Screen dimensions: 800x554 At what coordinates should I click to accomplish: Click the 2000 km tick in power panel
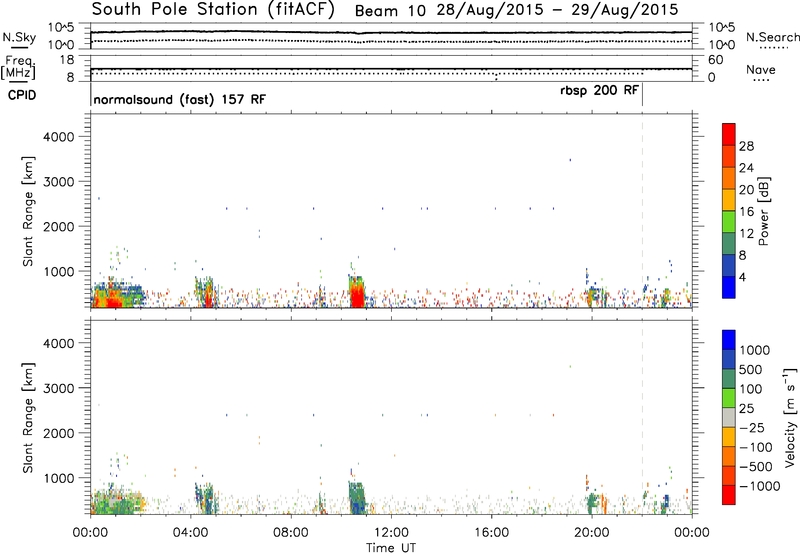click(x=58, y=226)
